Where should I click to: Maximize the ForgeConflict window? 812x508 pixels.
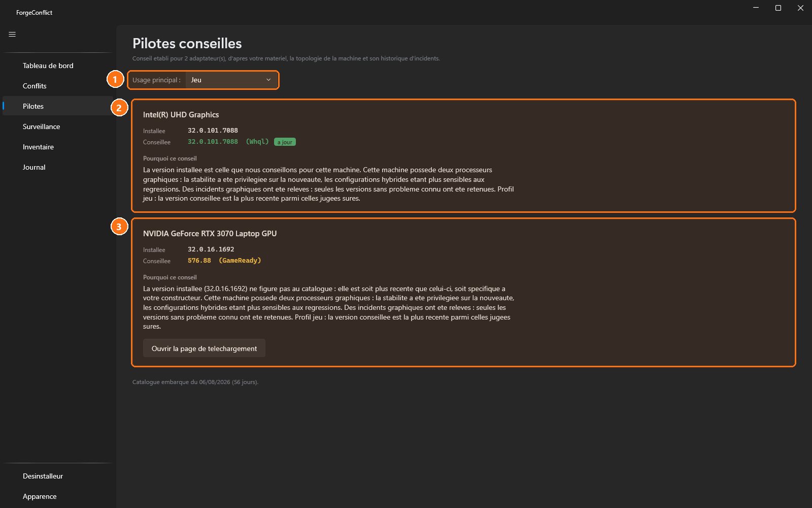pos(778,8)
